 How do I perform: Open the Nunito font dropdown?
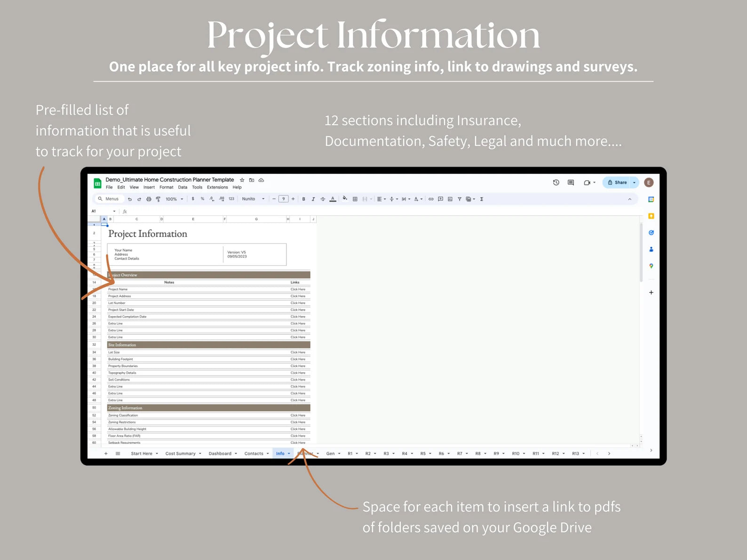(253, 199)
